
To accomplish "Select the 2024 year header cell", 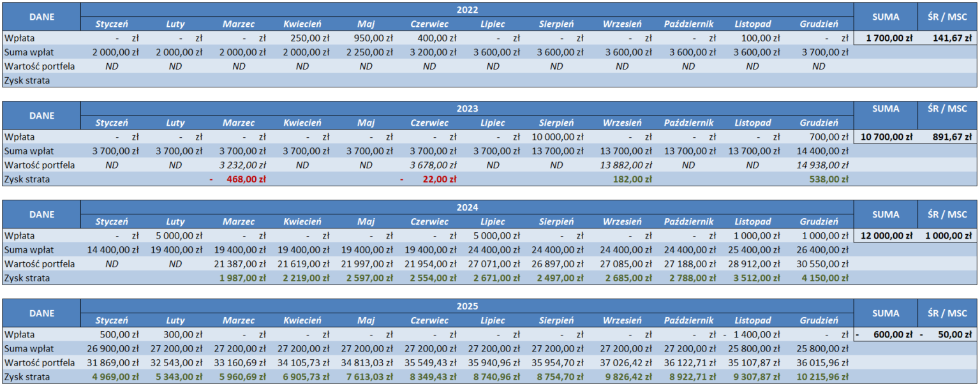I will click(x=467, y=207).
